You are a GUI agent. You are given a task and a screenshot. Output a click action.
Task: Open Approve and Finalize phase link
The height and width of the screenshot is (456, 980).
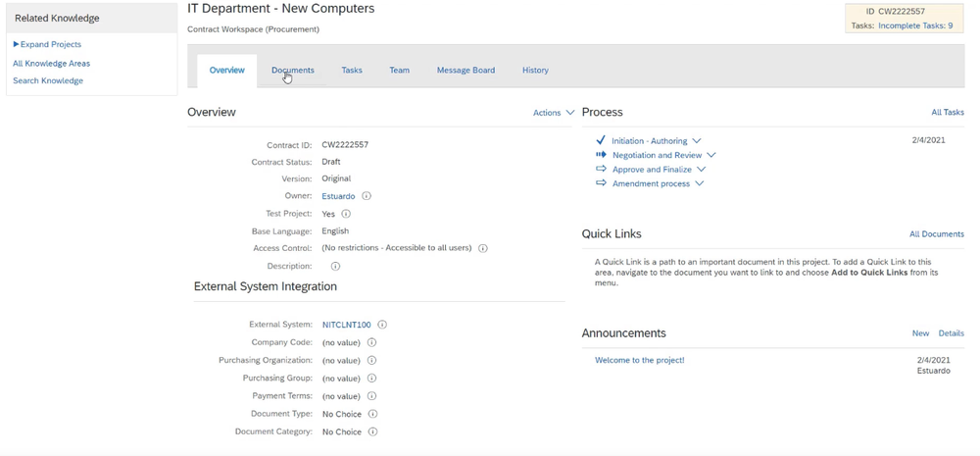click(x=652, y=170)
